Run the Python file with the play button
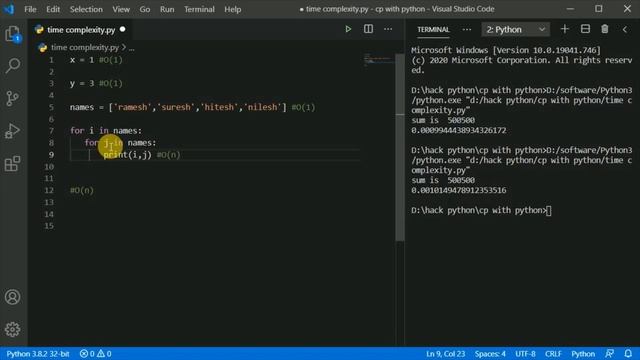Image resolution: width=640 pixels, height=360 pixels. click(x=348, y=29)
